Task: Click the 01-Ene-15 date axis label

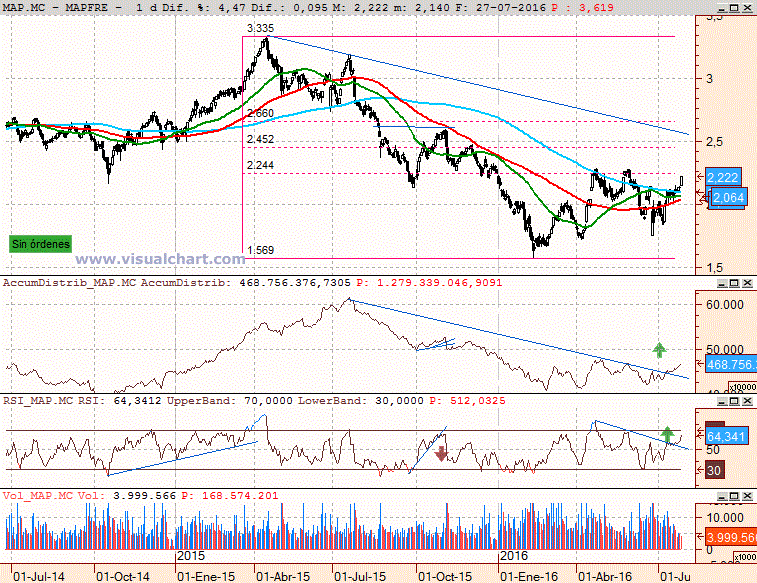Action: coord(206,576)
